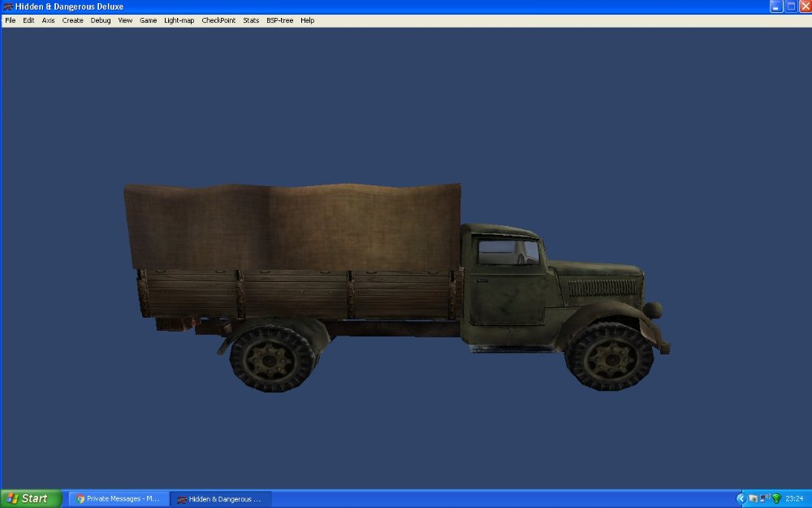Switch to Private Messages Chrome taskbar window

(x=119, y=499)
